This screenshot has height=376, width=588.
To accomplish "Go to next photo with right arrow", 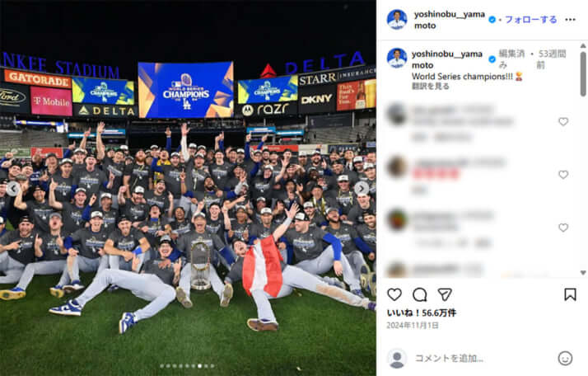I will tap(362, 188).
